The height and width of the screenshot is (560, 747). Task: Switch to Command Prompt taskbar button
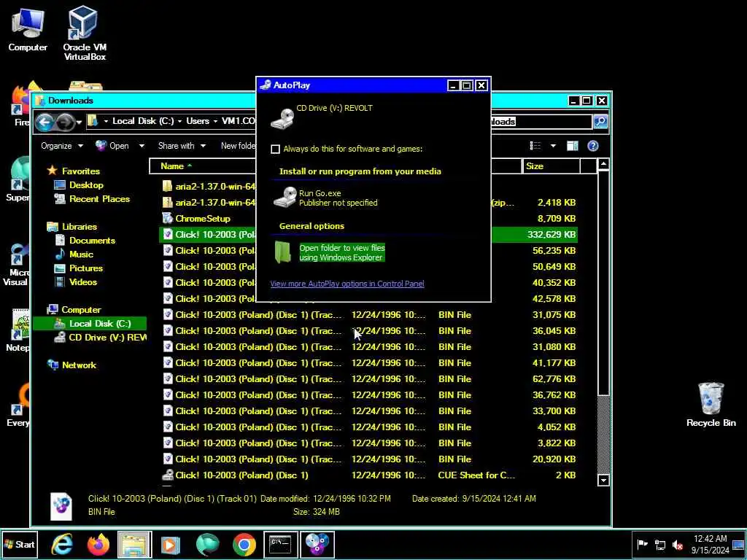280,544
